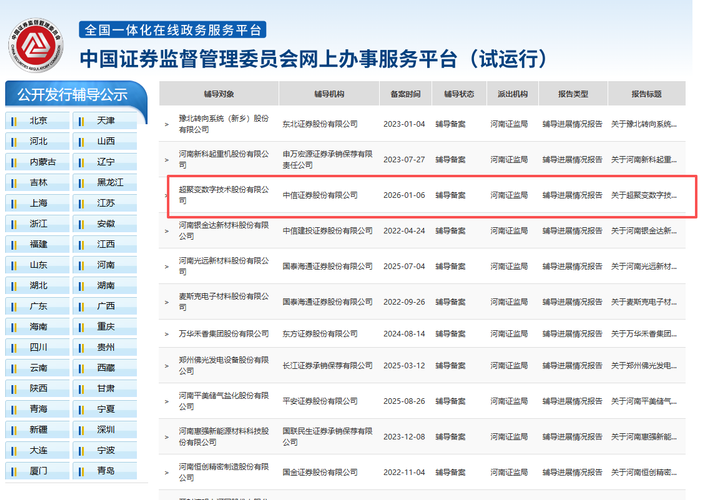Select 黑龙江 region

pos(105,182)
